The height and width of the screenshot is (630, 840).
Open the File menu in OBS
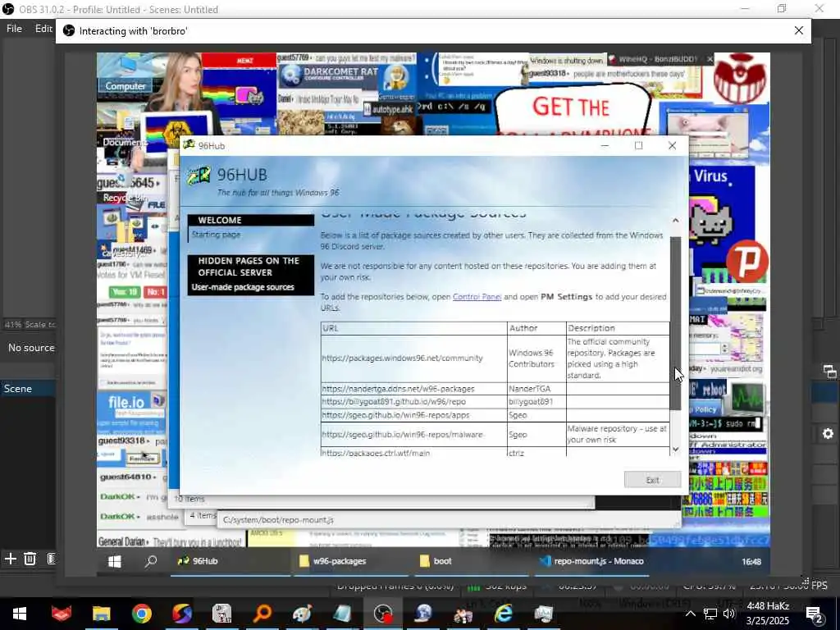pyautogui.click(x=14, y=29)
